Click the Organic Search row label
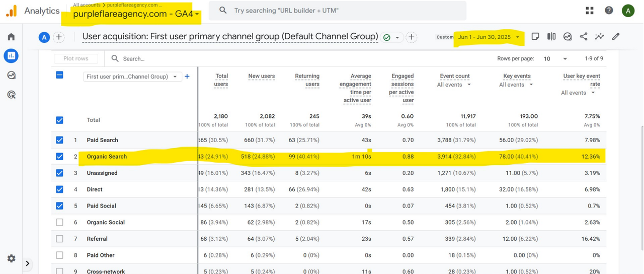 [x=107, y=157]
